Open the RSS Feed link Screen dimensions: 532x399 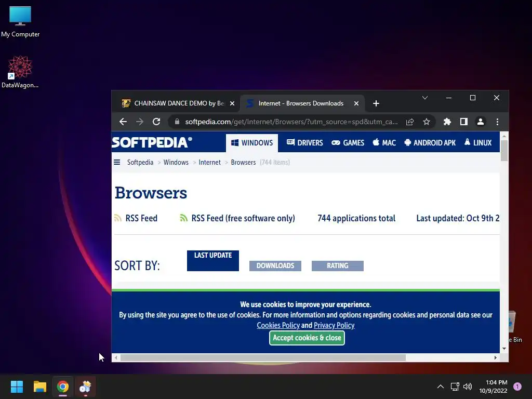pyautogui.click(x=141, y=218)
